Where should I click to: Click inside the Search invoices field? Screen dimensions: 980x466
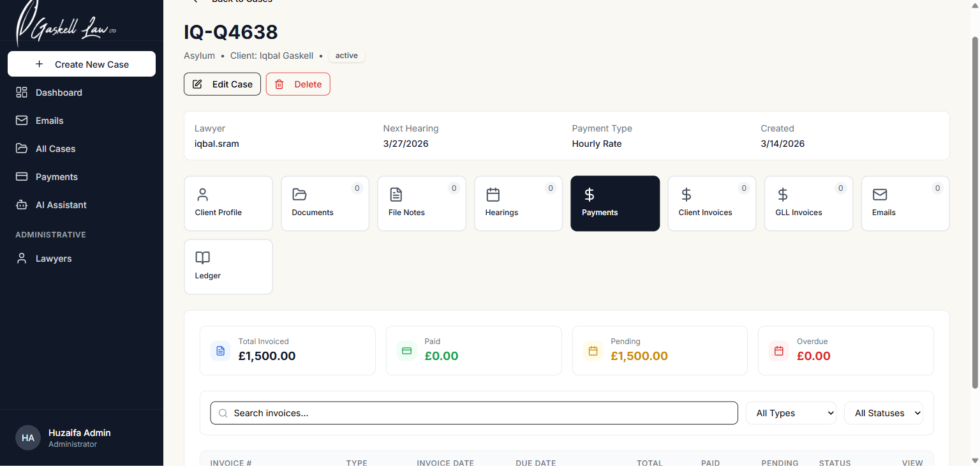click(x=473, y=412)
